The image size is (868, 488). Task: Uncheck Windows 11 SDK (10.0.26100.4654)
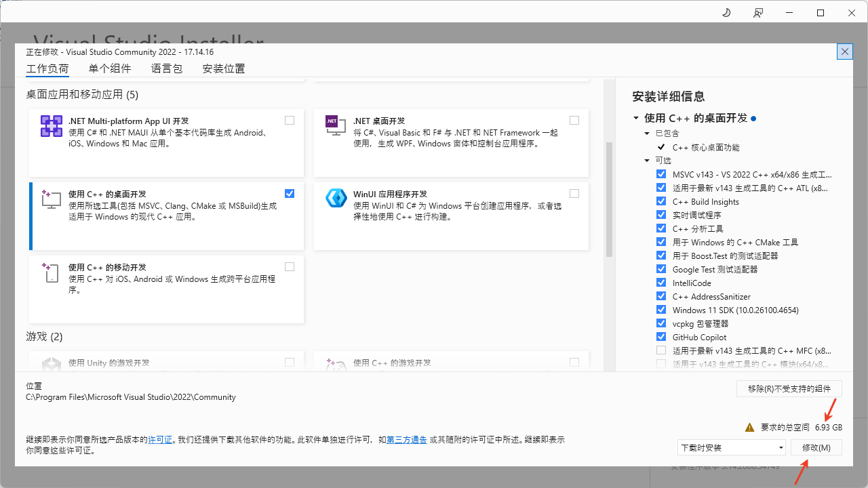(661, 310)
